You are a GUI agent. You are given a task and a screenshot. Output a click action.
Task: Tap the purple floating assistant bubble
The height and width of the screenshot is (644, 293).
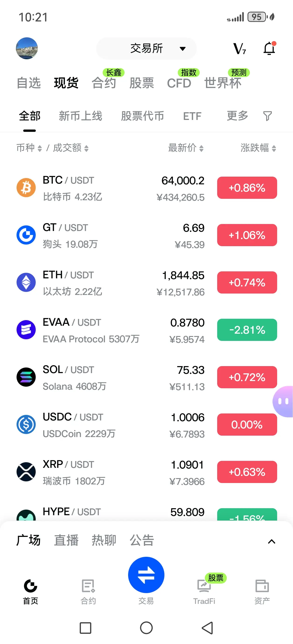283,402
